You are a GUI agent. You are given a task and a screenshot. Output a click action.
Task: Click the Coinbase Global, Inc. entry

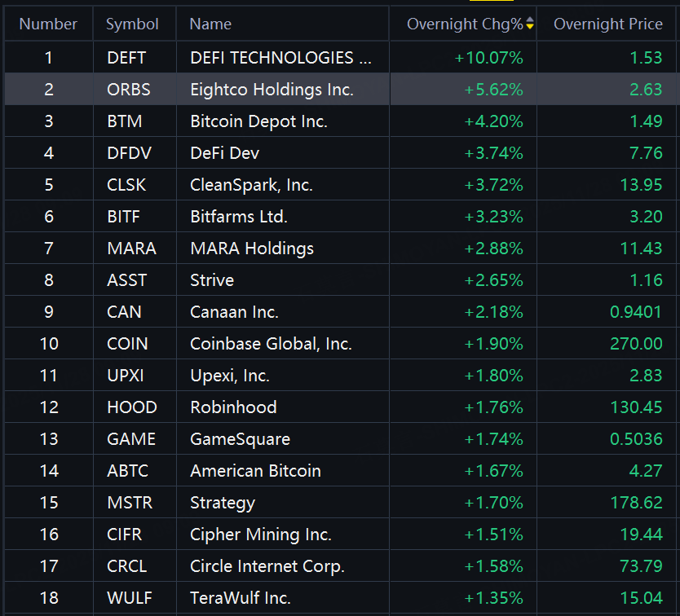[271, 344]
